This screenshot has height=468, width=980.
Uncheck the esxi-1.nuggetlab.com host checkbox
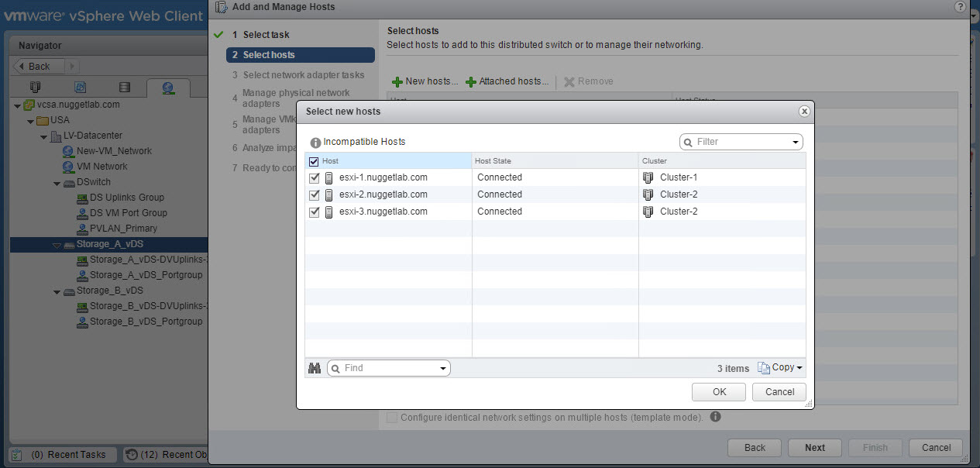pyautogui.click(x=314, y=177)
